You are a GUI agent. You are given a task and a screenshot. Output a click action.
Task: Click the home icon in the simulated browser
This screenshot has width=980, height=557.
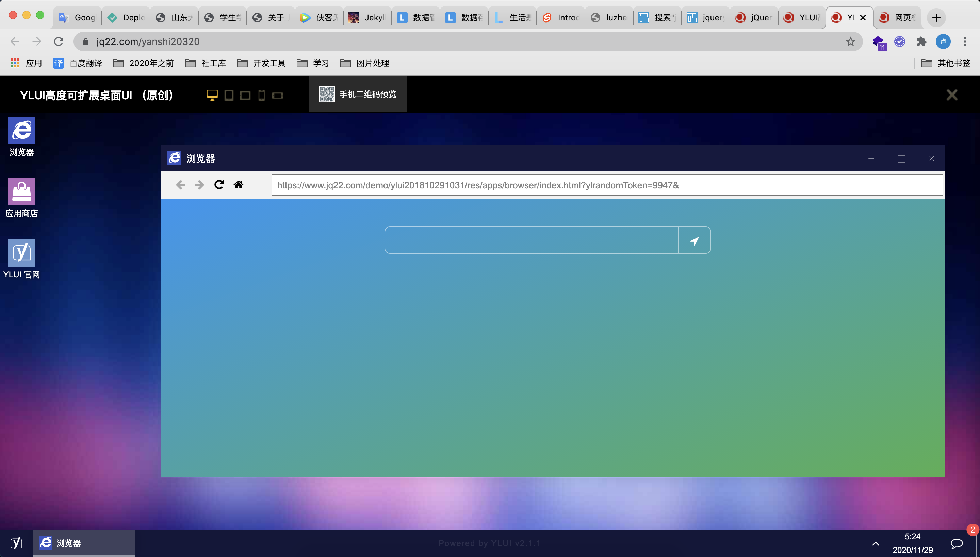tap(239, 185)
